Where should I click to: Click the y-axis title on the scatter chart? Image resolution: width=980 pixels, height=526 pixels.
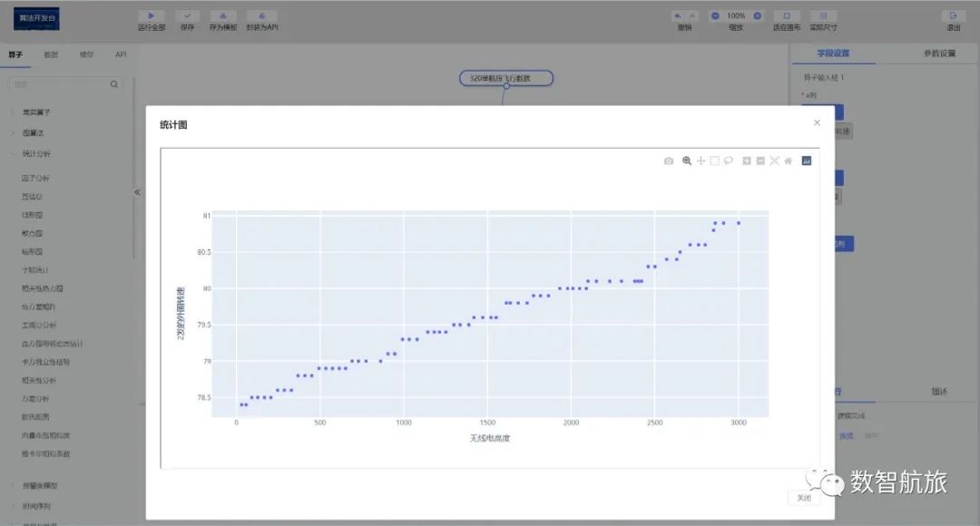coord(181,313)
